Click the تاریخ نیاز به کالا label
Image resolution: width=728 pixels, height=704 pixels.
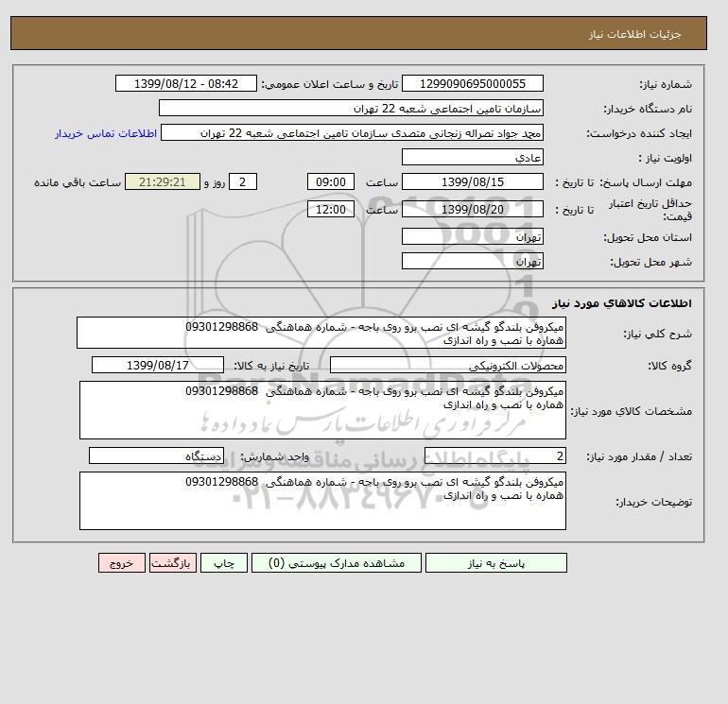coord(271,366)
